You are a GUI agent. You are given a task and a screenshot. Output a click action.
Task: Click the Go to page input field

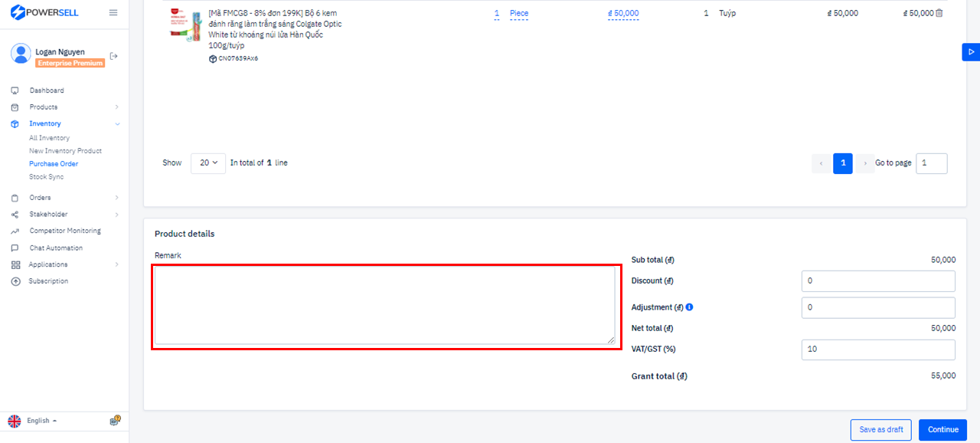tap(932, 163)
